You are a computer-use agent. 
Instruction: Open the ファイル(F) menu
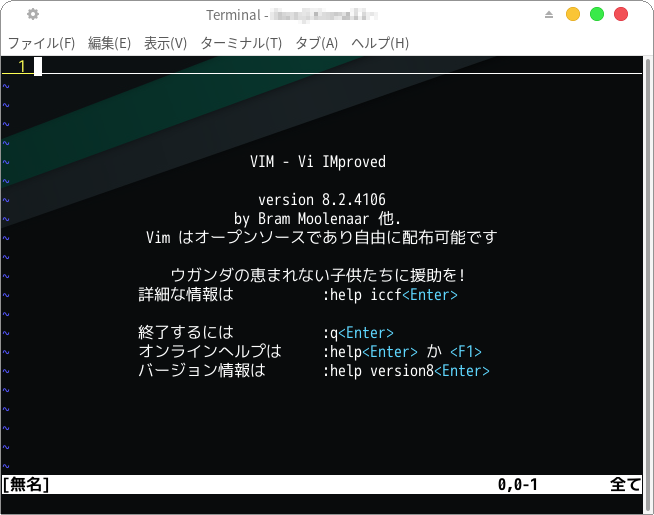[41, 43]
